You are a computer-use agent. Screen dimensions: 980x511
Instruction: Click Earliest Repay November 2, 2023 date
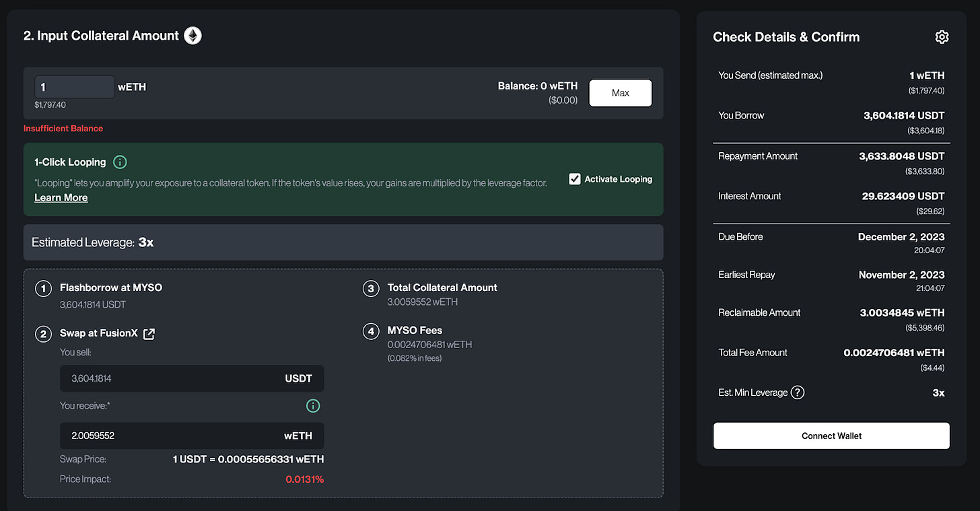[902, 275]
